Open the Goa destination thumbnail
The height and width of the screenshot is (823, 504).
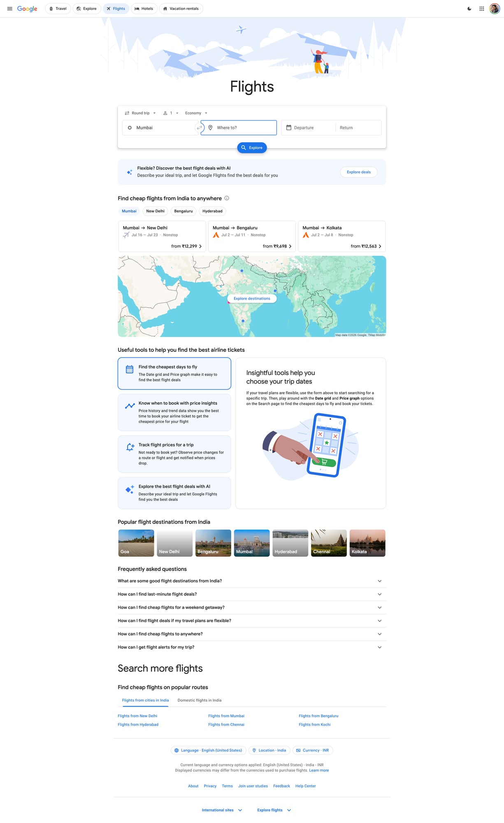pos(136,543)
